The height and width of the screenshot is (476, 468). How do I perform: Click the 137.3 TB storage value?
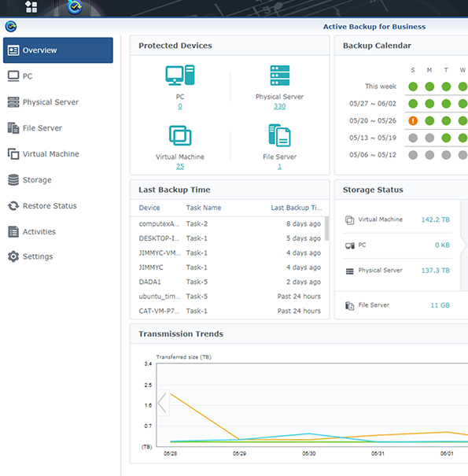point(436,270)
